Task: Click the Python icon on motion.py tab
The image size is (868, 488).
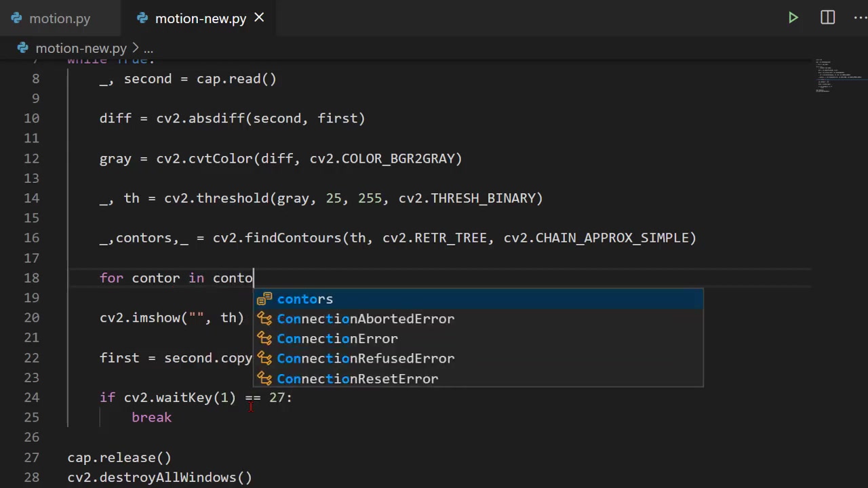Action: coord(16,18)
